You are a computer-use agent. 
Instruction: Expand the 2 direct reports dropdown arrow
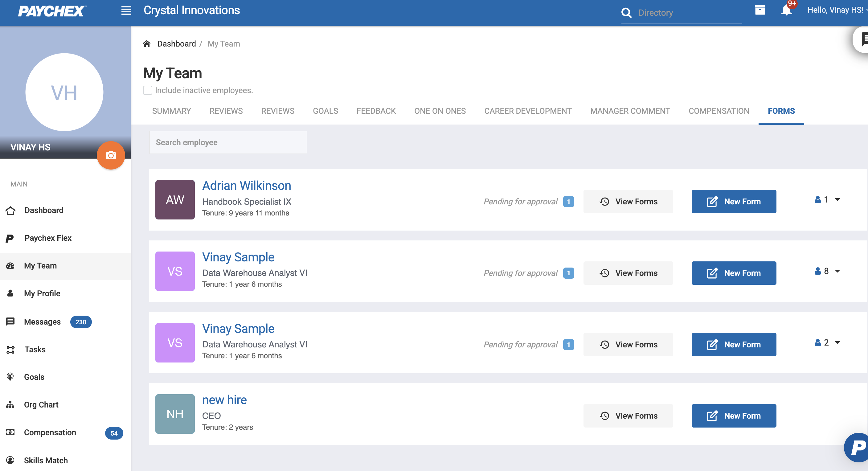pyautogui.click(x=837, y=343)
